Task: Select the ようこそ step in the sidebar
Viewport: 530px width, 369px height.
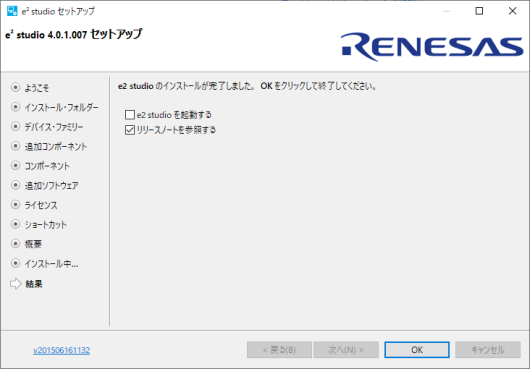Action: pyautogui.click(x=37, y=88)
